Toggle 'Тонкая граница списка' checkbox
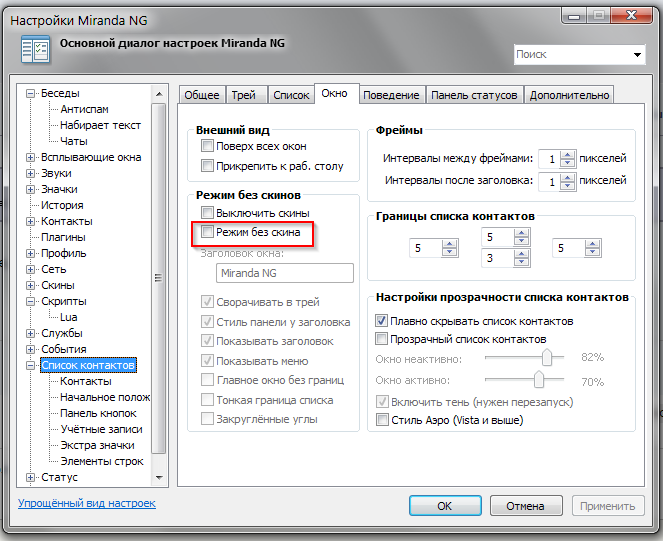Viewport: 663px width, 541px height. (207, 399)
